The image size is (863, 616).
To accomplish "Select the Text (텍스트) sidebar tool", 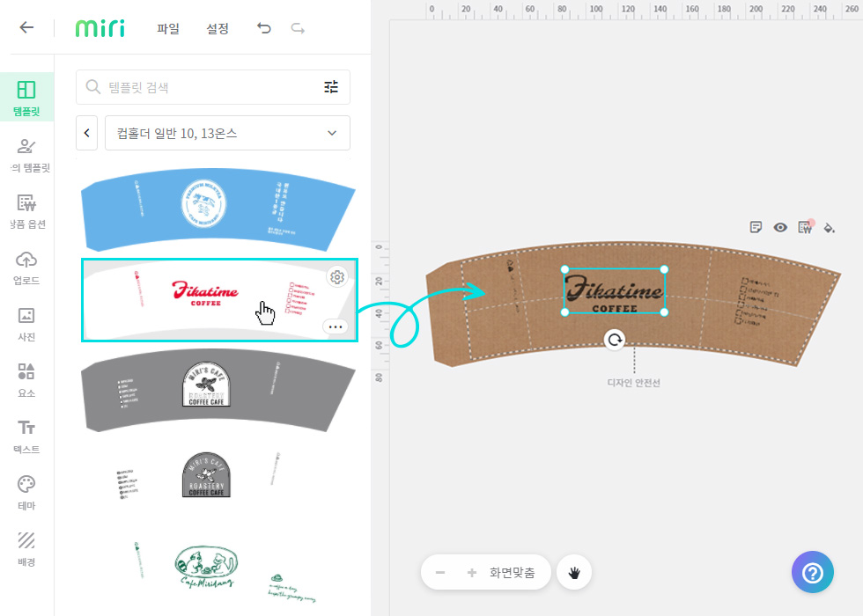I will (x=26, y=436).
